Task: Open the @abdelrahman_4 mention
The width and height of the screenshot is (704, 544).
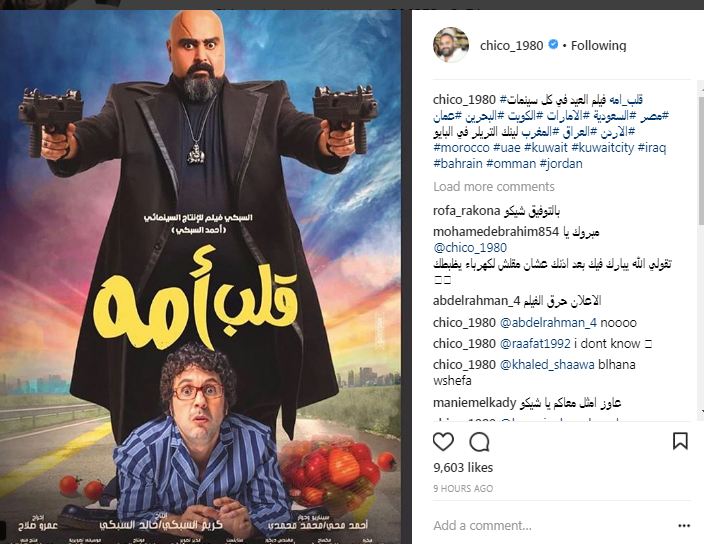Action: pyautogui.click(x=548, y=322)
